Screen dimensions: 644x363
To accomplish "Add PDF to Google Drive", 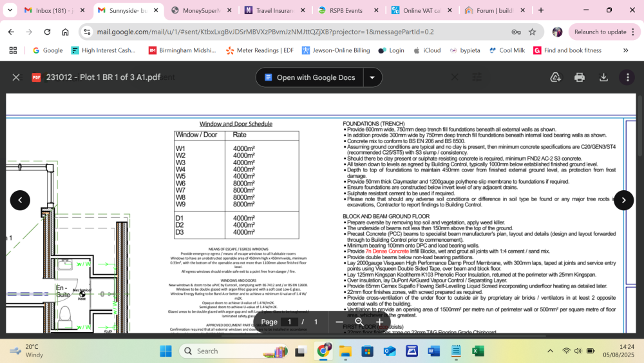I will (x=555, y=77).
